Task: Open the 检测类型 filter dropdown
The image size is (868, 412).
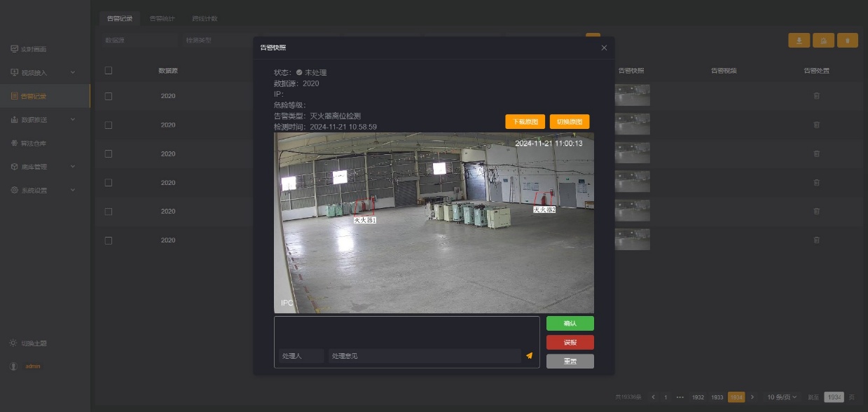Action: [217, 41]
